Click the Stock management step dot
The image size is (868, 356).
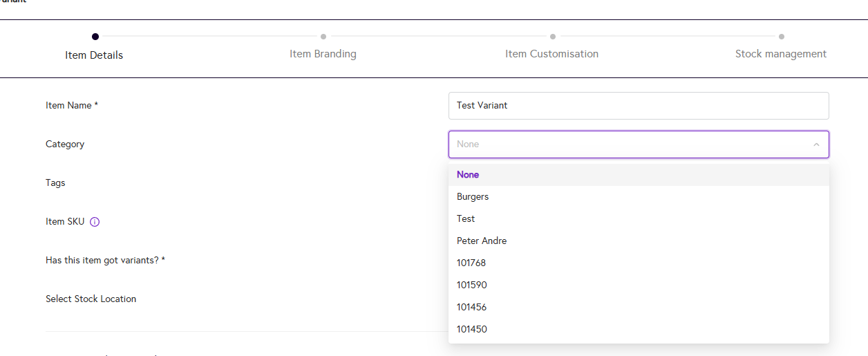782,37
